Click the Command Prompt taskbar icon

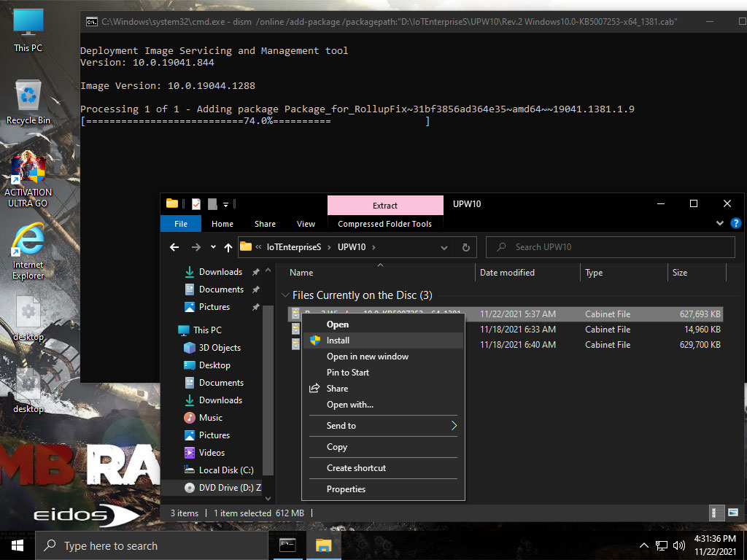pyautogui.click(x=287, y=545)
